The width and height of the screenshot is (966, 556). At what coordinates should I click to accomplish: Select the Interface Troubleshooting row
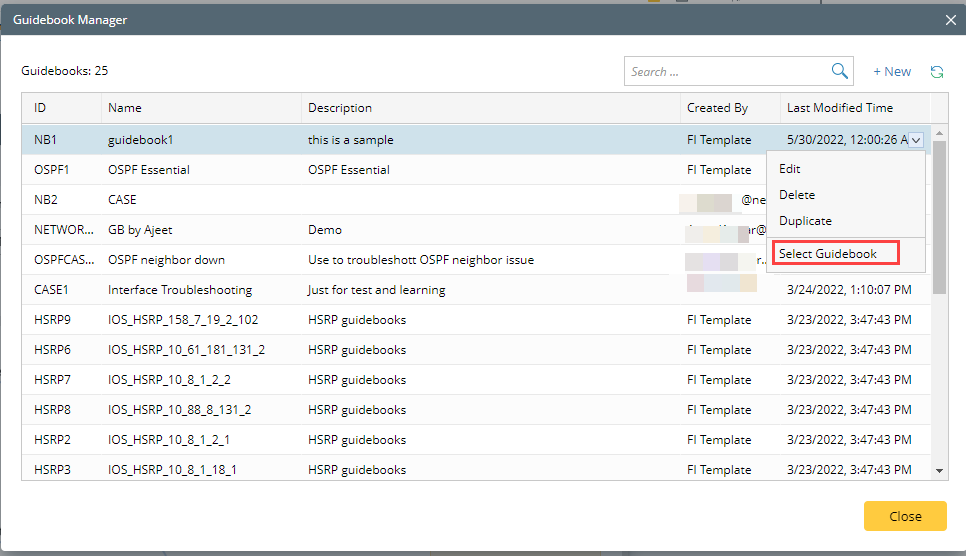click(180, 290)
